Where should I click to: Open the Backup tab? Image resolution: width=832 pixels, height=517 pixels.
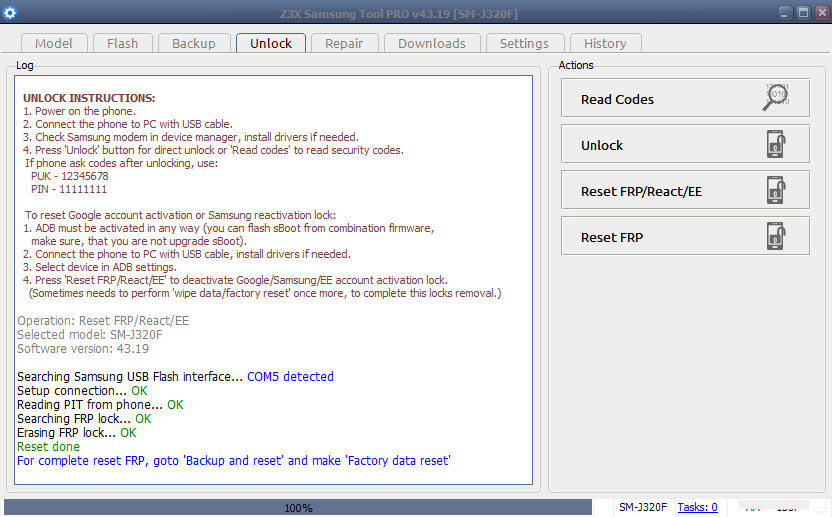[194, 43]
